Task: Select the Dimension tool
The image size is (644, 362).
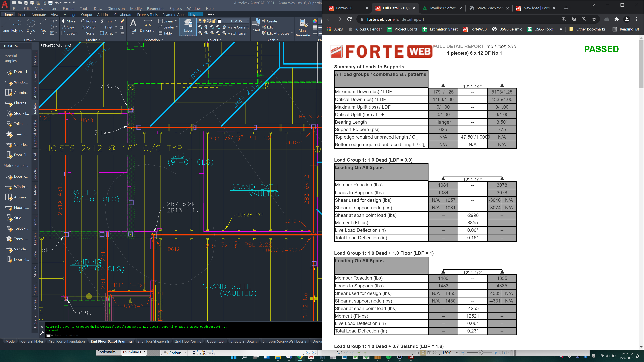Action: tap(148, 25)
